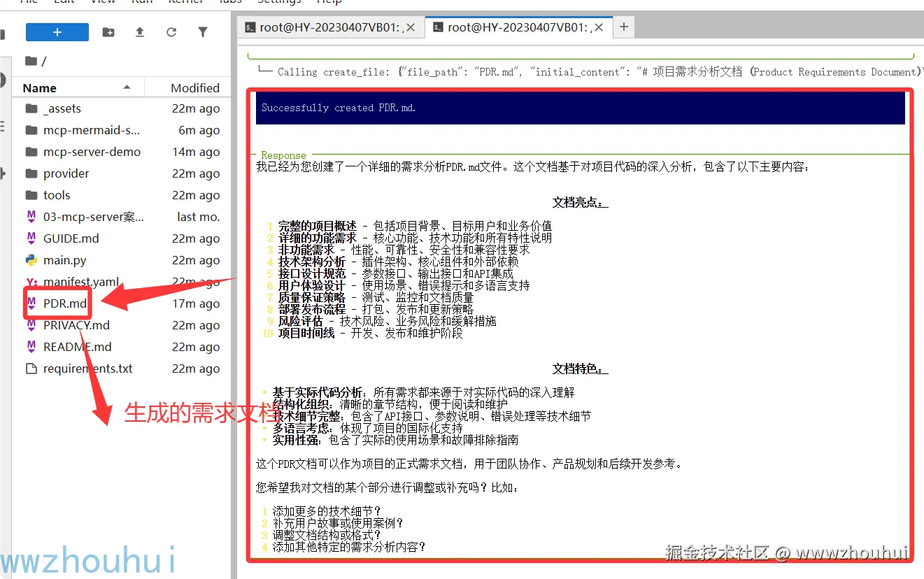Click the active terminal tab title
924x579 pixels.
520,27
